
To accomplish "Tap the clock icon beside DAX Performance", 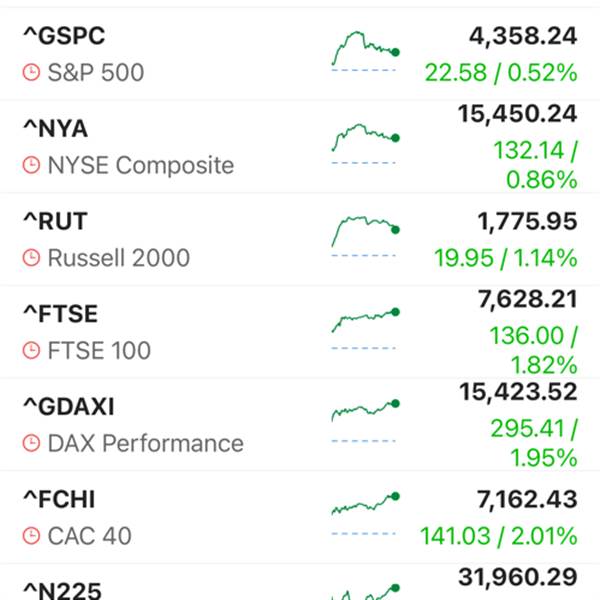I will (x=31, y=443).
